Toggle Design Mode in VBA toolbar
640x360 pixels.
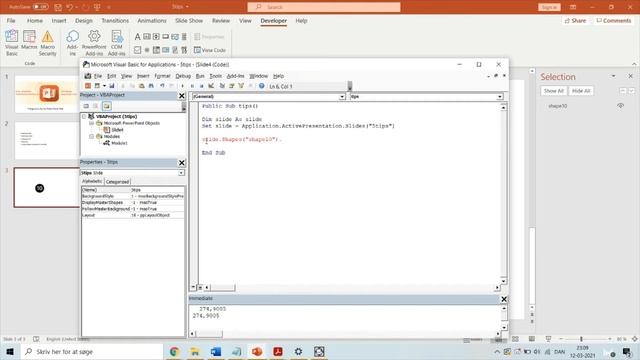pyautogui.click(x=211, y=86)
